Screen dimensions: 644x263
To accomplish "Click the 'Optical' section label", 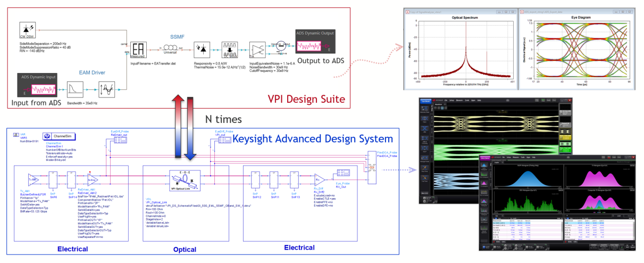I will 185,250.
